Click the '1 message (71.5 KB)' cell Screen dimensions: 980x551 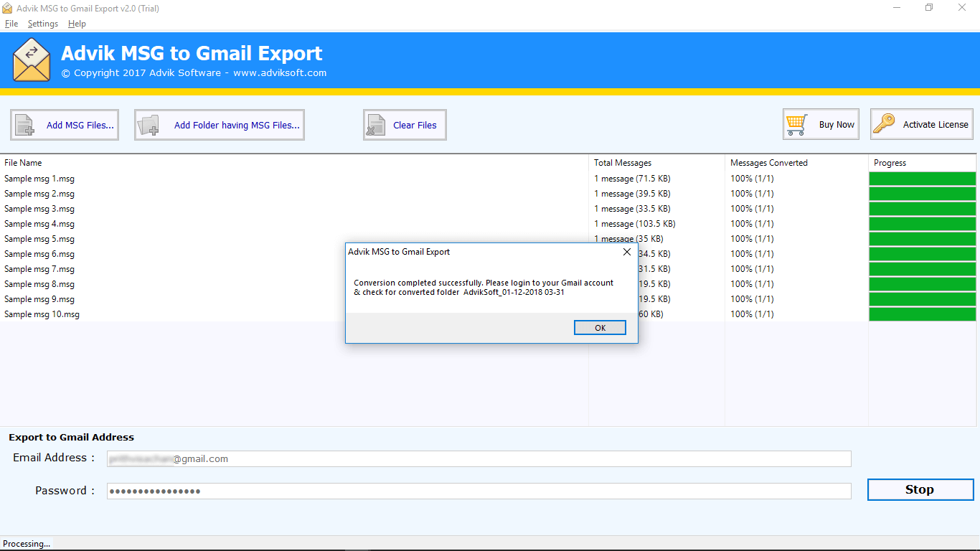click(x=632, y=179)
